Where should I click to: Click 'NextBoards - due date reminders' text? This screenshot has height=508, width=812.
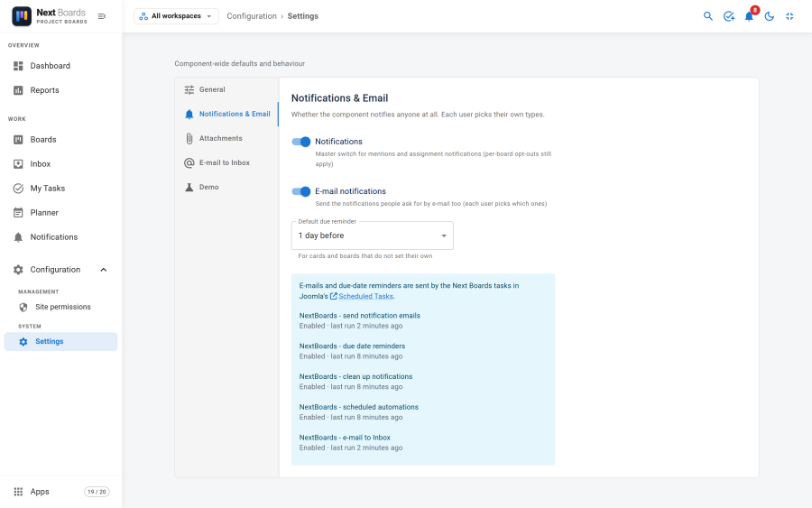(352, 346)
